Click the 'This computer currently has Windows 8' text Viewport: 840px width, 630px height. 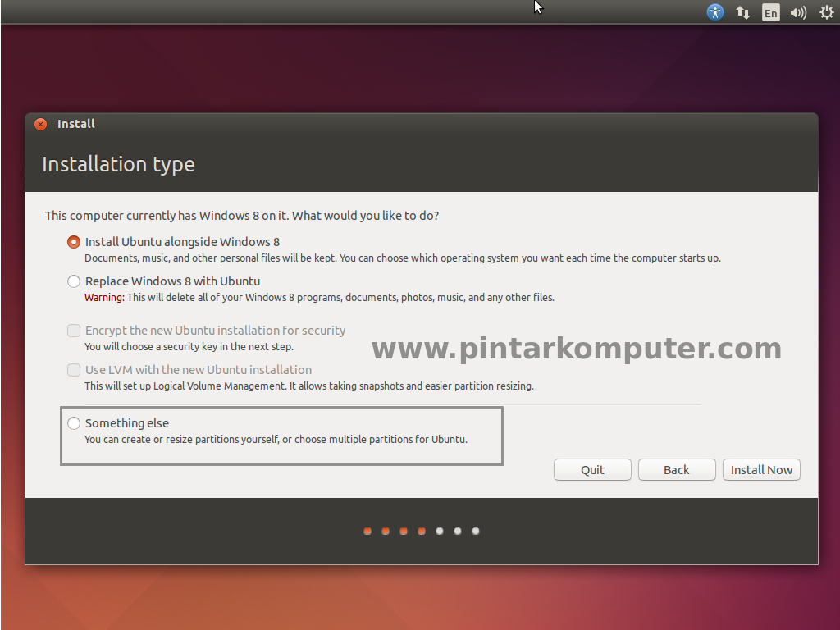[242, 216]
